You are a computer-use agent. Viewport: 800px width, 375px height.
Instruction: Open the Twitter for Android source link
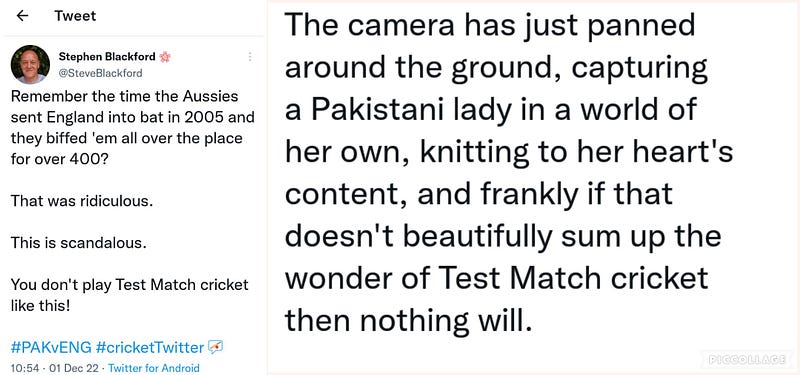[x=154, y=368]
